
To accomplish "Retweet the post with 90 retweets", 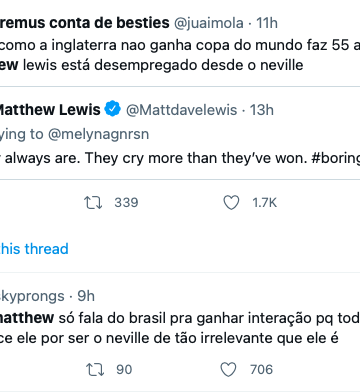I will [95, 370].
